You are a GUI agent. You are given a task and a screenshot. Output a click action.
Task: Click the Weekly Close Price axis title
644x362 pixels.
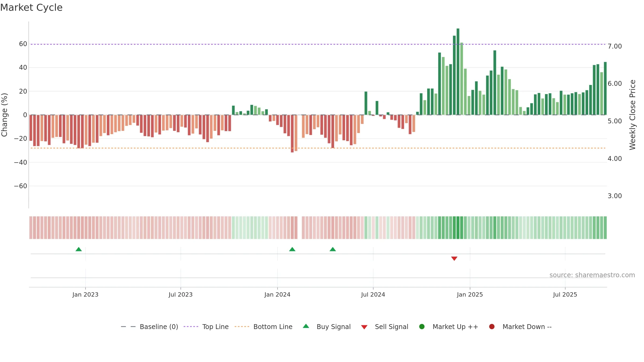(632, 115)
